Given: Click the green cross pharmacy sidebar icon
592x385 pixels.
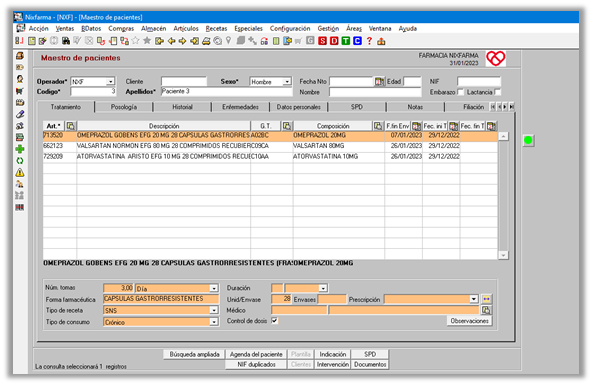Looking at the screenshot, I should tap(20, 149).
